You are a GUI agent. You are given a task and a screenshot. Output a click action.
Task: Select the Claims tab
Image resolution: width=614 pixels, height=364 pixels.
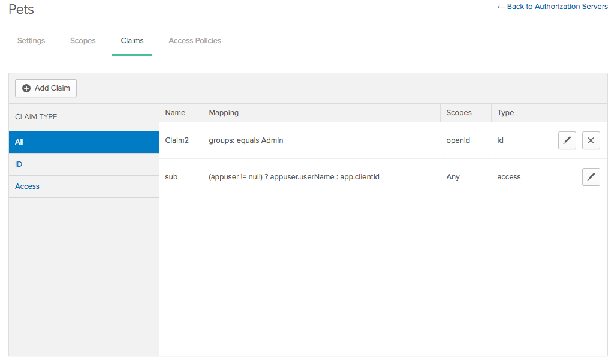[x=132, y=41]
